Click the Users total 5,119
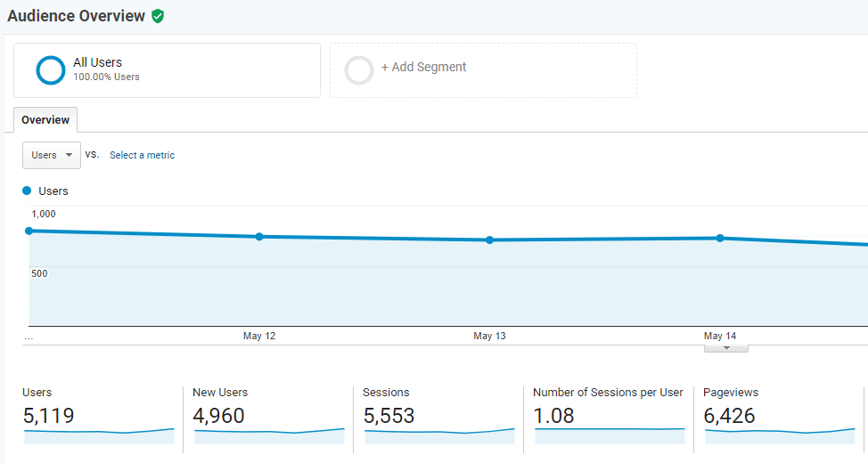The image size is (868, 463). (49, 416)
